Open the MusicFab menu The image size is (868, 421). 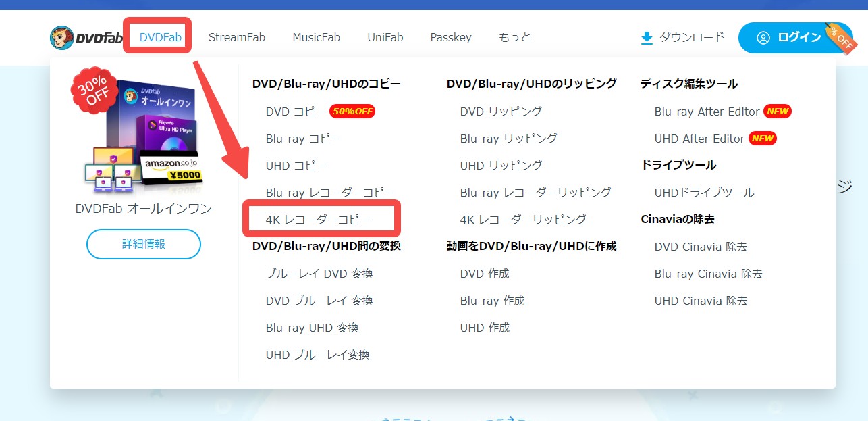(x=317, y=37)
